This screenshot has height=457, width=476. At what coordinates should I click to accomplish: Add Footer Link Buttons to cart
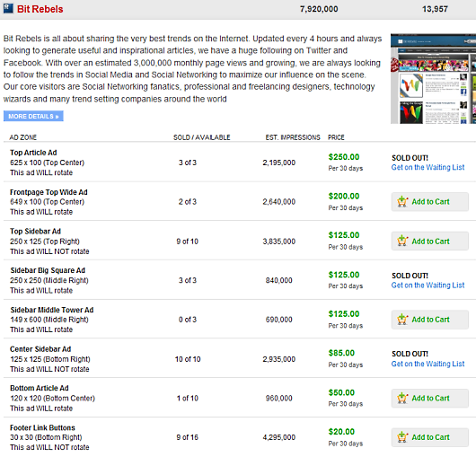coord(430,437)
